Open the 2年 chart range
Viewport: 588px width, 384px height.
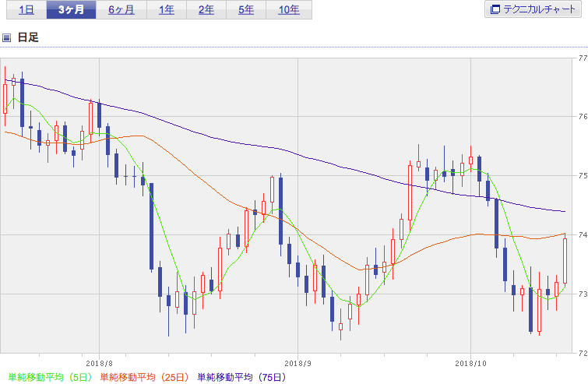point(206,10)
